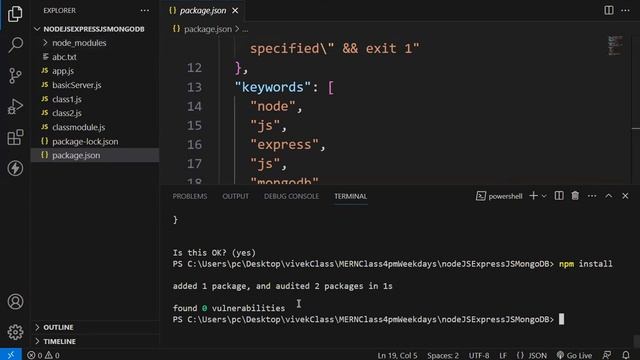This screenshot has height=360, width=640.
Task: Open the lightning bolt extension view
Action: coord(15,168)
